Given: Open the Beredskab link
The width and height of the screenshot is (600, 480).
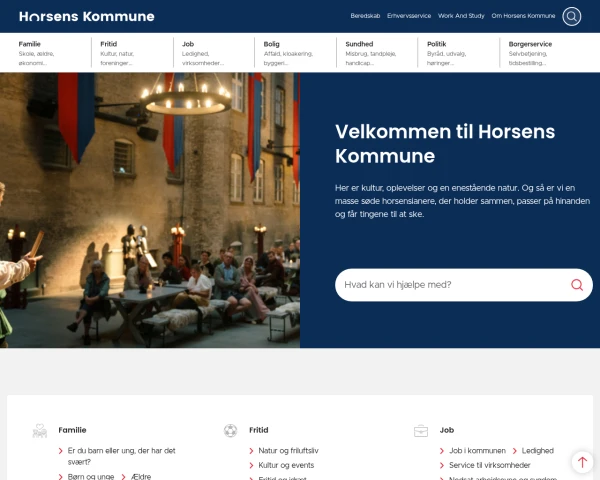Looking at the screenshot, I should (x=365, y=16).
